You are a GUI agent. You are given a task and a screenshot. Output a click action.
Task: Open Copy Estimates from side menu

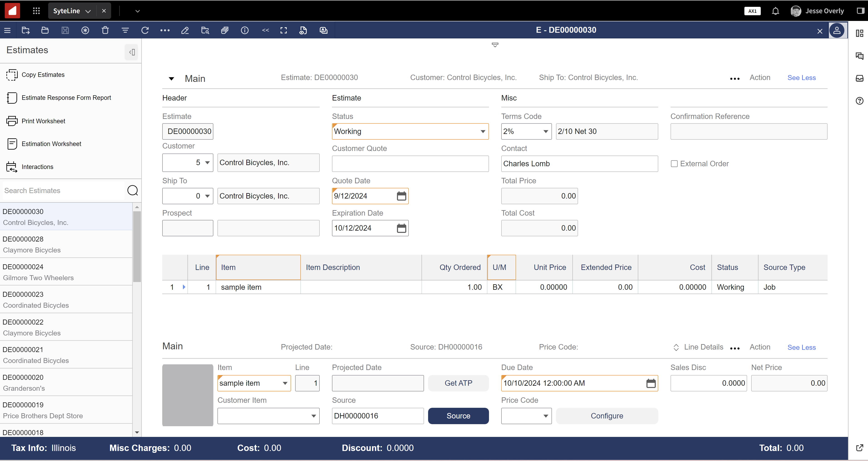pos(43,75)
